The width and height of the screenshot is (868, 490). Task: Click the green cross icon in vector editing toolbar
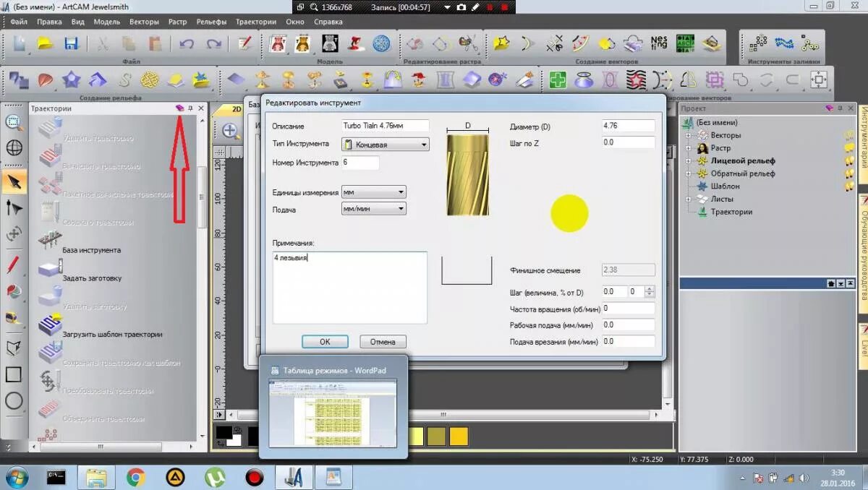coord(557,79)
